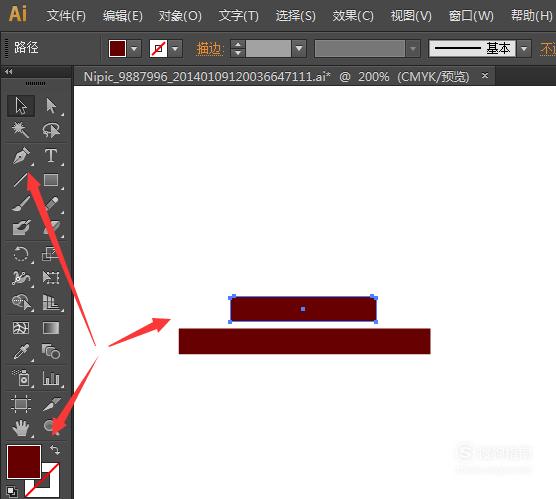Select the Shape Builder tool
This screenshot has height=499, width=556.
pyautogui.click(x=21, y=302)
